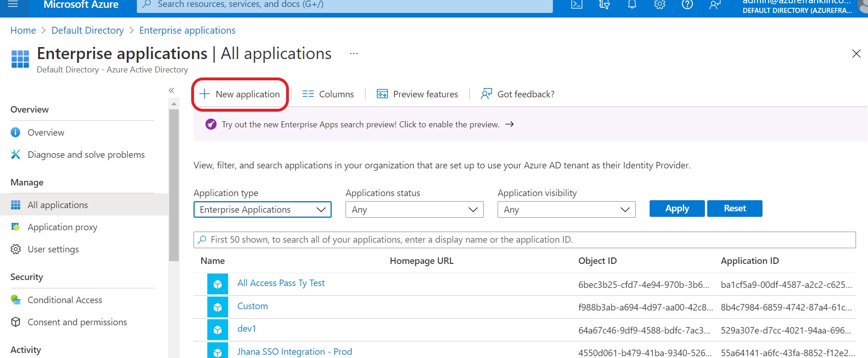
Task: Focus the top Azure search resources bar
Action: 345,6
